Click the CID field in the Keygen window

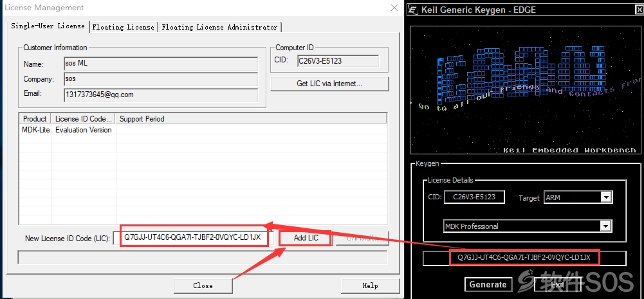click(x=474, y=197)
